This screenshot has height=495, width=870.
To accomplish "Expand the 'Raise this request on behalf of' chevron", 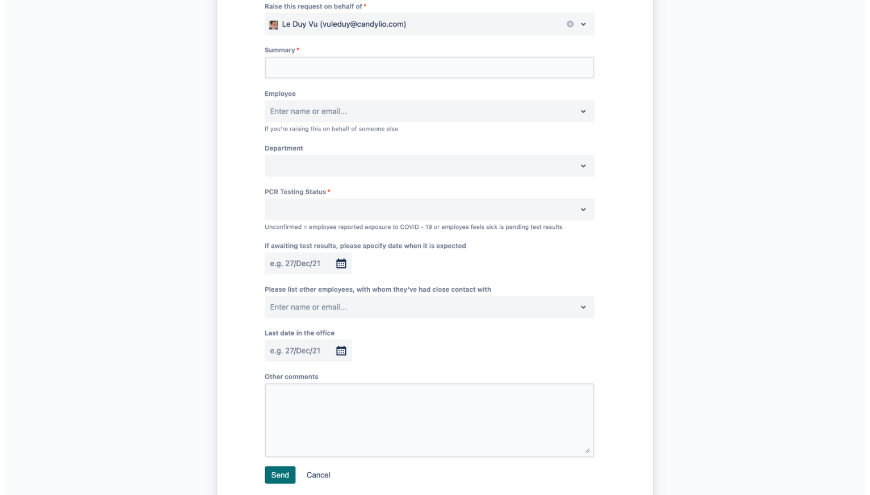I will pos(583,24).
